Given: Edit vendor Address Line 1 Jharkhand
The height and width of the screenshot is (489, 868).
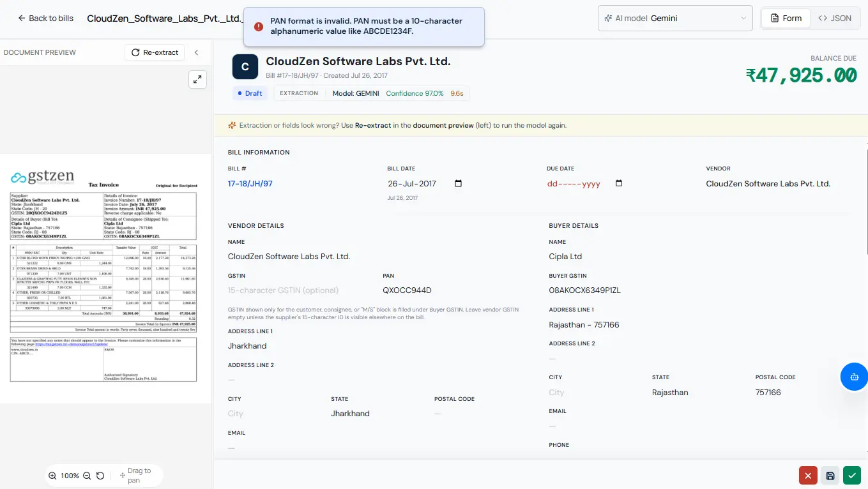Looking at the screenshot, I should pyautogui.click(x=247, y=346).
